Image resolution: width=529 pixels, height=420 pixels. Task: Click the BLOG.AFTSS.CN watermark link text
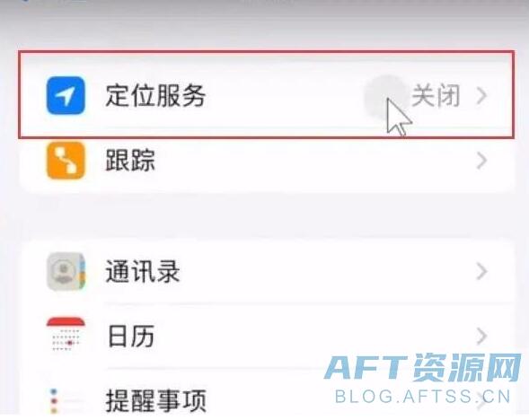[x=423, y=397]
